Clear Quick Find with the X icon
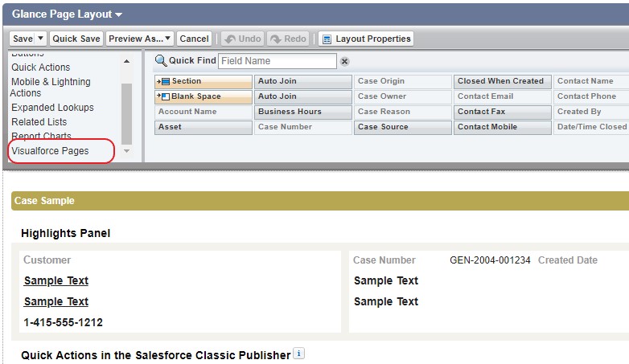Image resolution: width=629 pixels, height=364 pixels. [x=345, y=62]
